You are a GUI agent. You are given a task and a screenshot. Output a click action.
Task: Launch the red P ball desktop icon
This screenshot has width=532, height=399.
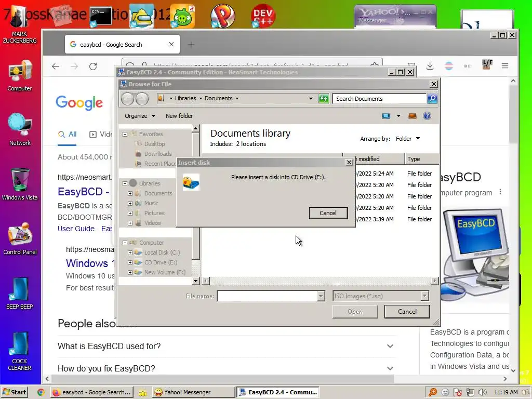(x=222, y=16)
